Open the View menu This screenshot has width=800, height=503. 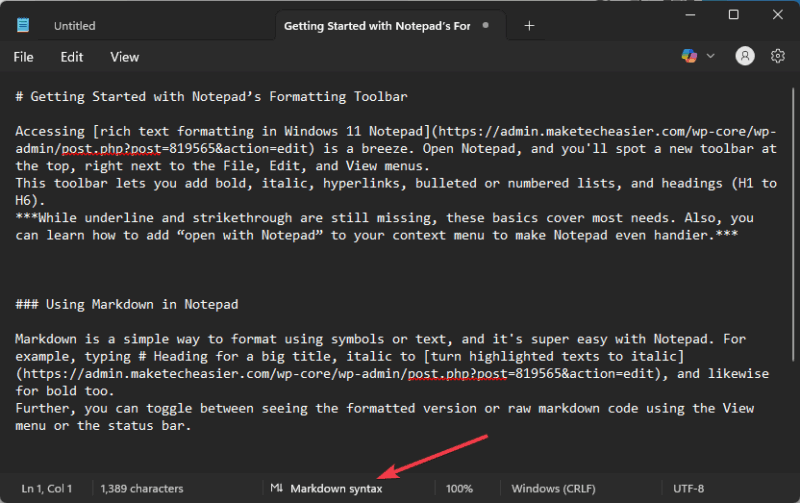pos(124,57)
